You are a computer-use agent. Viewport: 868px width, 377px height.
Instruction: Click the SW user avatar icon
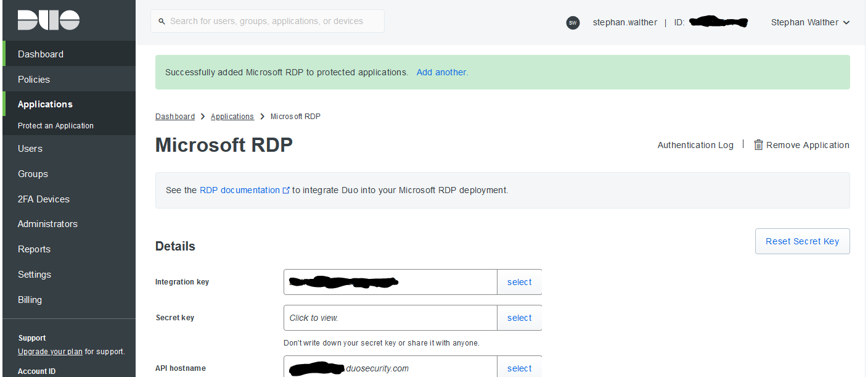click(x=573, y=23)
